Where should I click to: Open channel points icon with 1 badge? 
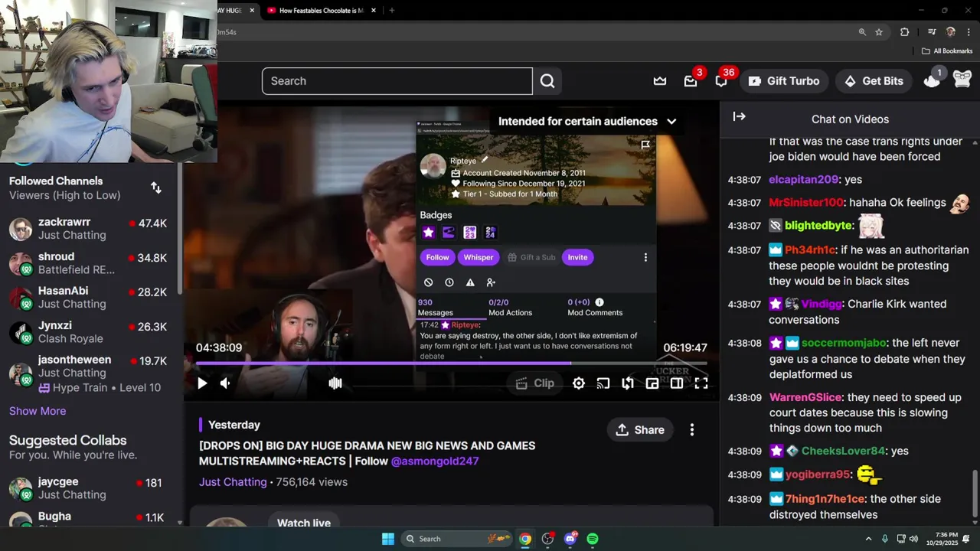pos(932,80)
